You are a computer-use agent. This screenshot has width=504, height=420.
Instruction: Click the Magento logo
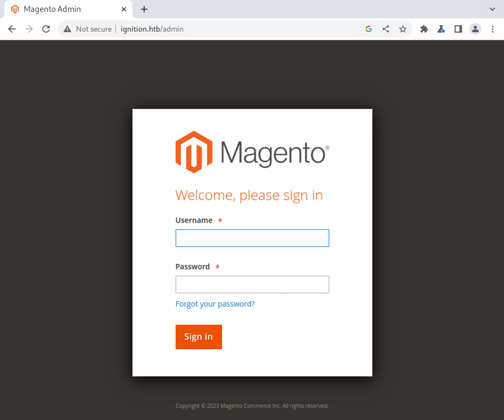click(x=252, y=152)
